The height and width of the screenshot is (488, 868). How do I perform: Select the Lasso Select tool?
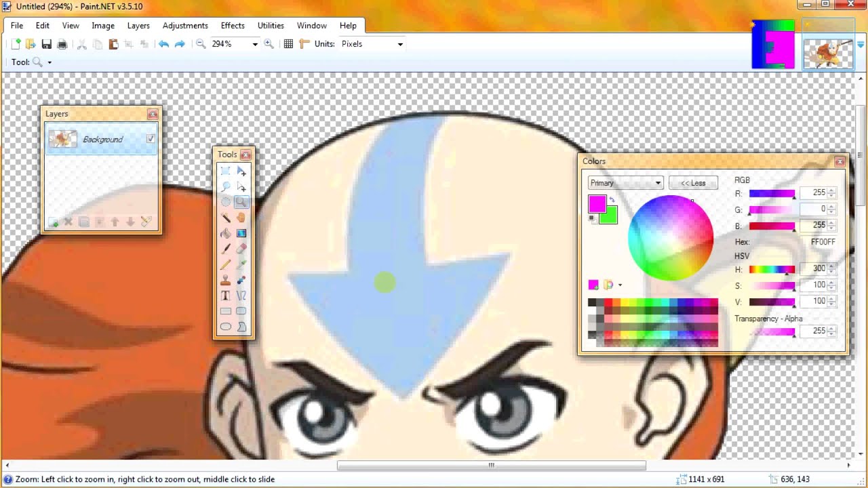tap(226, 186)
